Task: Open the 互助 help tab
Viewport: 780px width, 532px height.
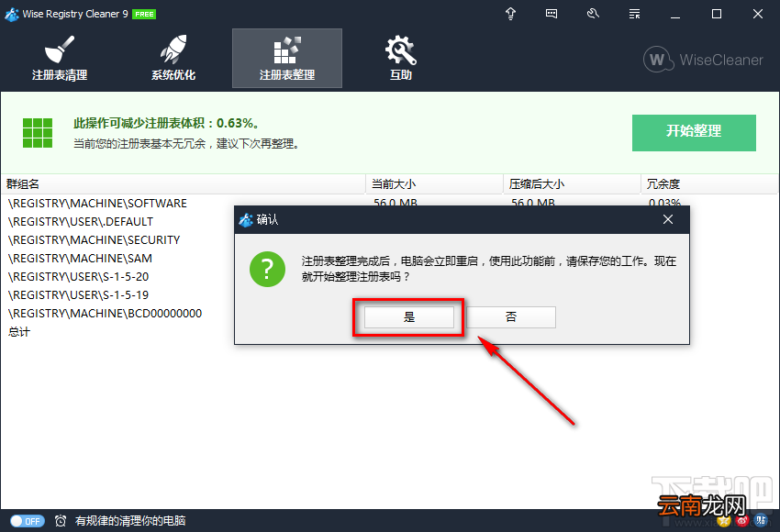Action: [x=400, y=58]
